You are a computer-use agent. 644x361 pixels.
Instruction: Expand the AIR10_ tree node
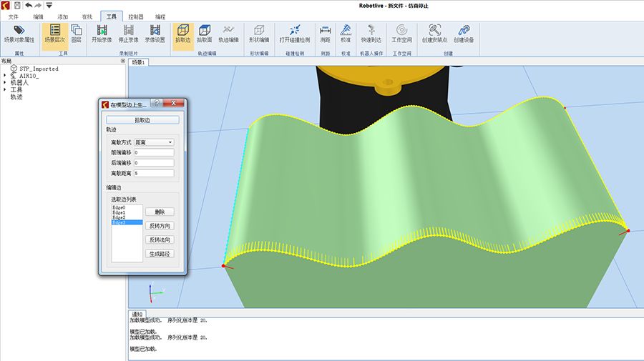(5, 76)
